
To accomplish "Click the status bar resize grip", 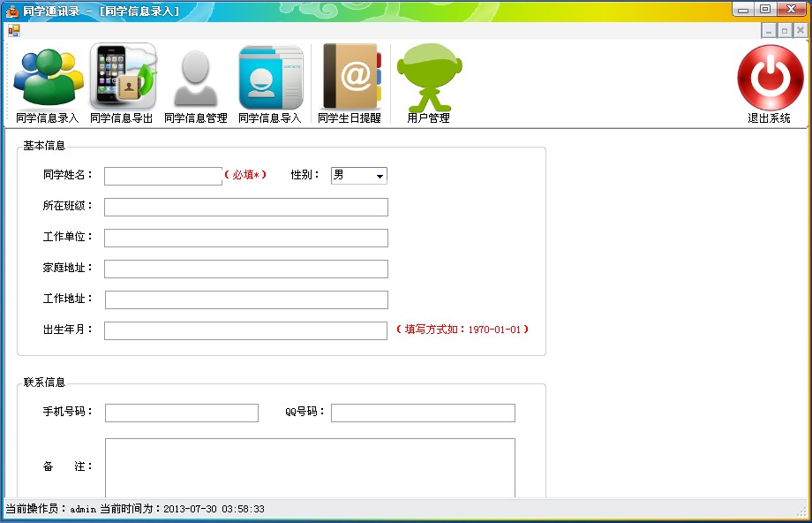I will point(801,512).
